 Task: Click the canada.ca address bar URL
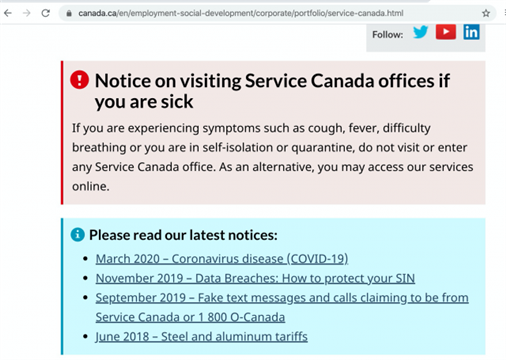click(241, 13)
